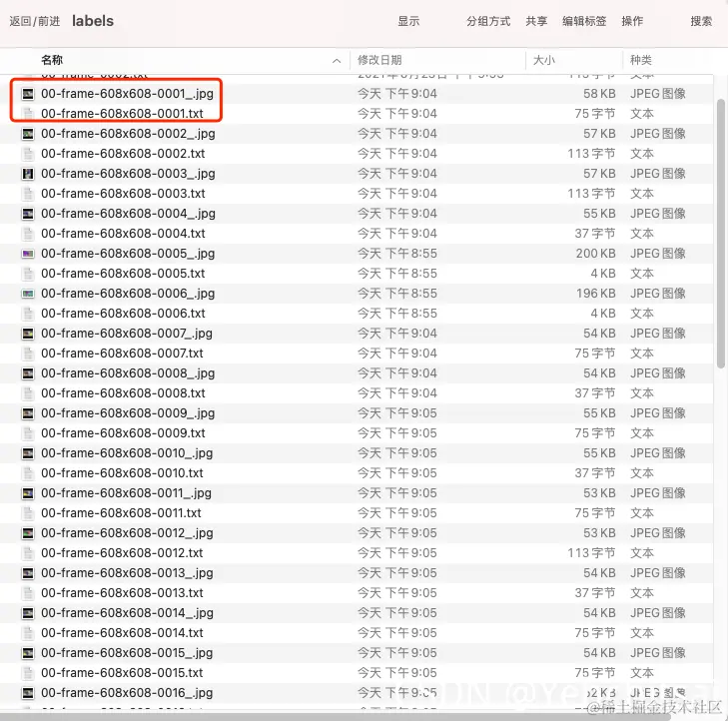Image resolution: width=728 pixels, height=721 pixels.
Task: Sort by the Date Modified (修改日期) column
Action: (379, 60)
